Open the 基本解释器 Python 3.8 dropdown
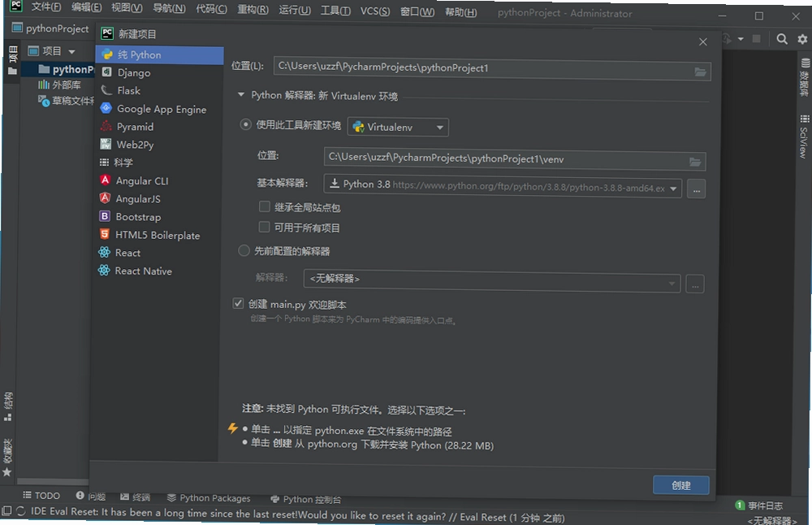This screenshot has height=525, width=812. 503,187
